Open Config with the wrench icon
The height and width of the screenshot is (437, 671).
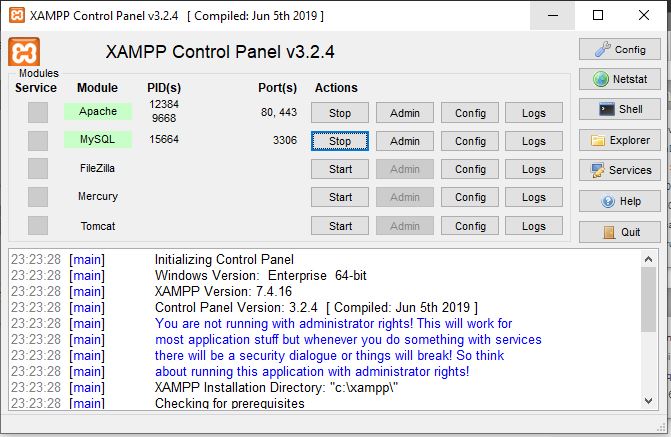pos(620,50)
